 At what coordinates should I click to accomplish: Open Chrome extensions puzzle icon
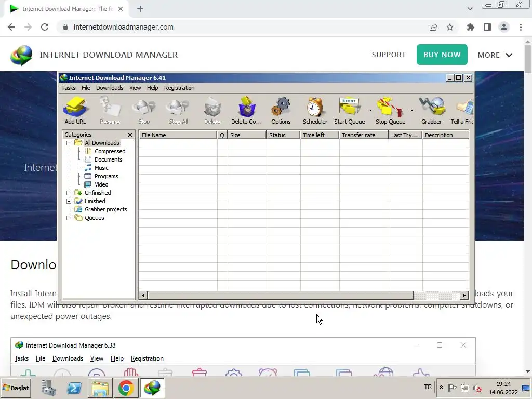click(x=470, y=27)
